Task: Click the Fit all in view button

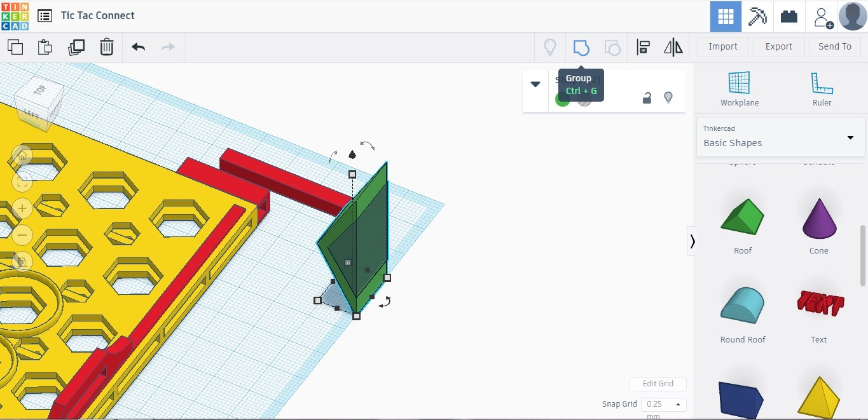Action: 22,181
